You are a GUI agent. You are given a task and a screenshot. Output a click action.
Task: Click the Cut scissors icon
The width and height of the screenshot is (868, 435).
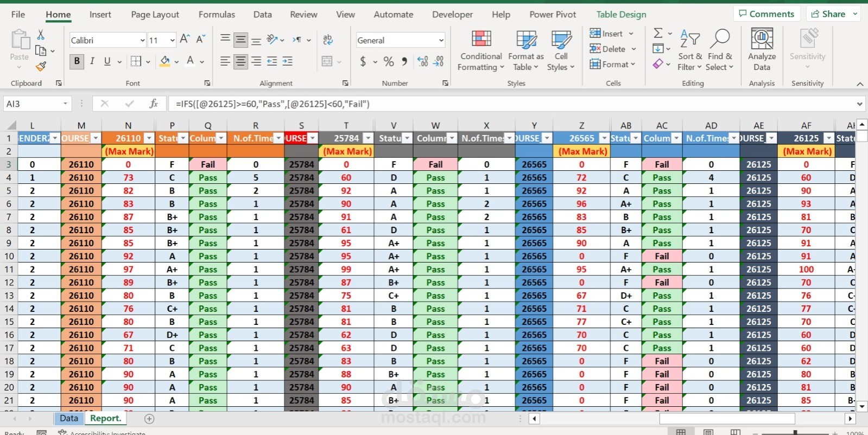(41, 35)
